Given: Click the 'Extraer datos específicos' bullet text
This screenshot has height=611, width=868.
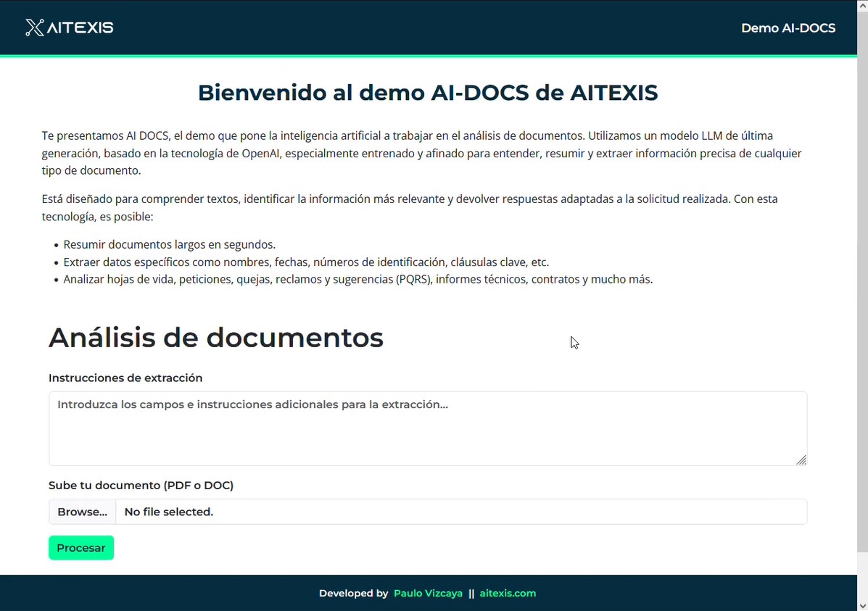Looking at the screenshot, I should pyautogui.click(x=306, y=262).
